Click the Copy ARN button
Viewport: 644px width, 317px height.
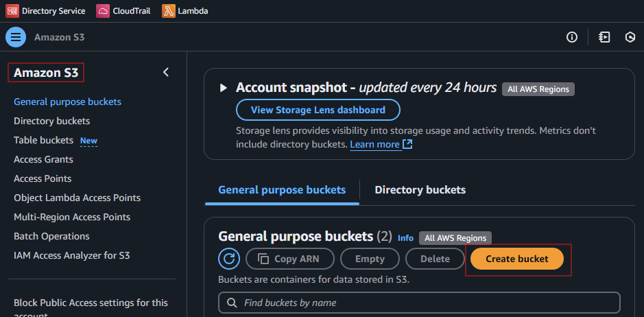(290, 259)
